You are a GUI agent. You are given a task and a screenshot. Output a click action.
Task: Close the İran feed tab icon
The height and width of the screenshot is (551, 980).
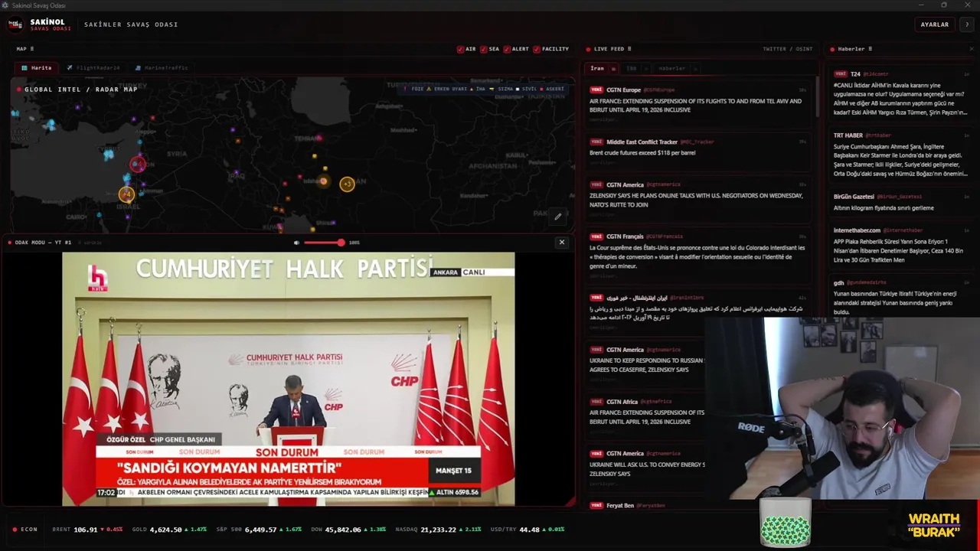(x=613, y=69)
